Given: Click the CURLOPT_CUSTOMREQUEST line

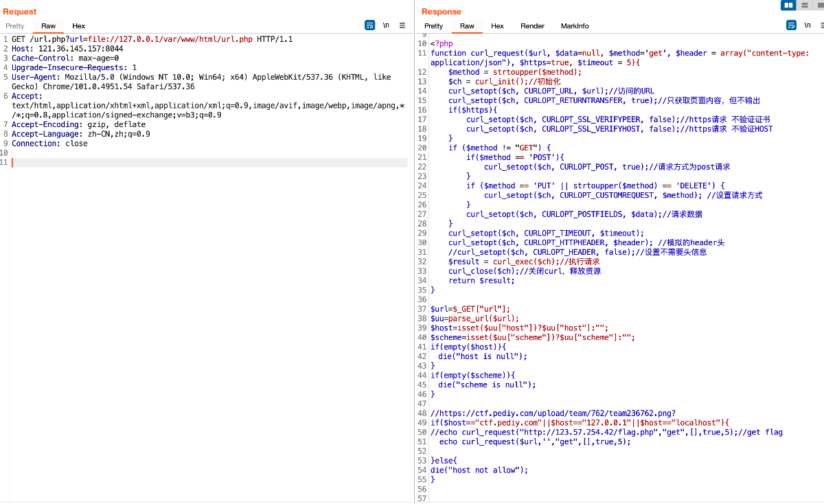Looking at the screenshot, I should (x=623, y=195).
